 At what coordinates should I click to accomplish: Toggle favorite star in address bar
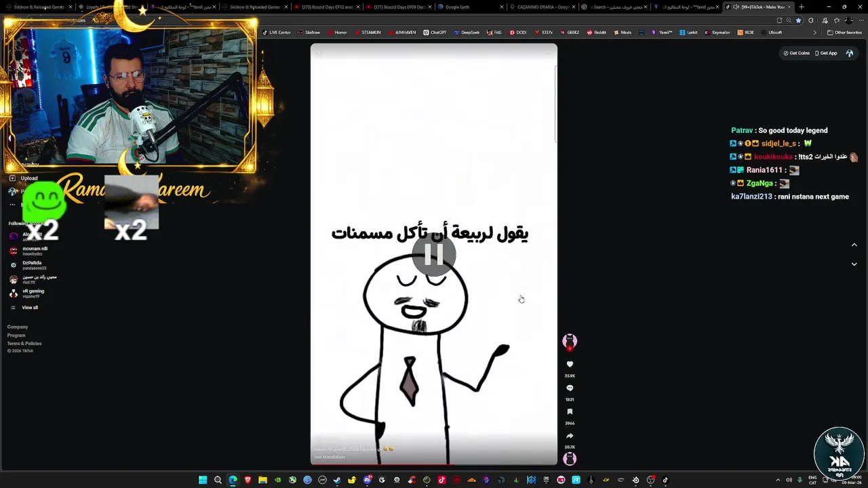[x=798, y=20]
